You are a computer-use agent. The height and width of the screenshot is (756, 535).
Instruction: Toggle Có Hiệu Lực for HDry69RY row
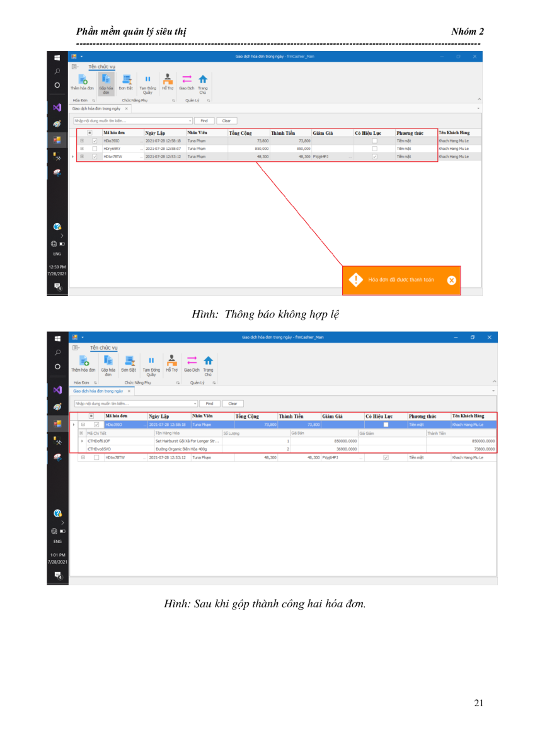(x=374, y=149)
